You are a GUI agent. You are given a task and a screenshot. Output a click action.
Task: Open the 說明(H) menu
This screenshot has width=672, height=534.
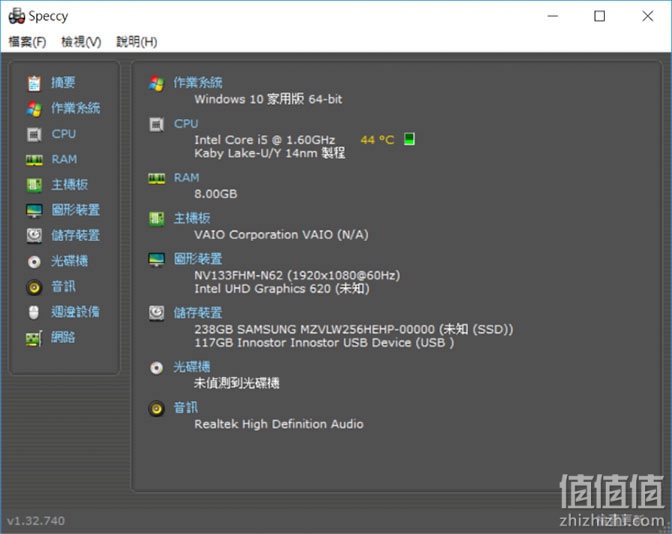coord(137,42)
